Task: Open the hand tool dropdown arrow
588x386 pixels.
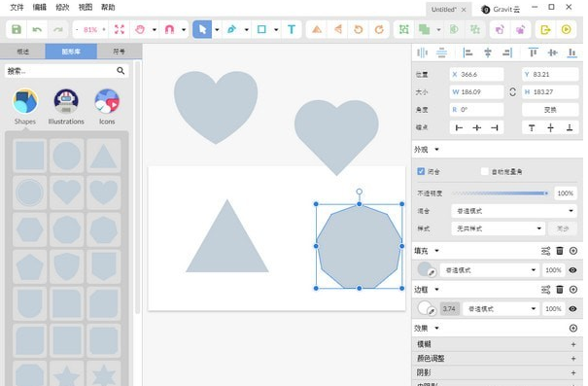Action: pos(155,29)
